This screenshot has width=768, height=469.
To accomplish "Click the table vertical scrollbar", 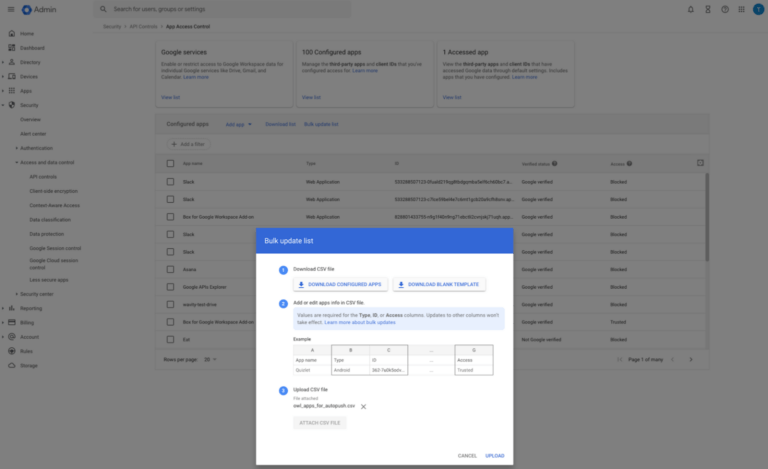I will point(707,218).
